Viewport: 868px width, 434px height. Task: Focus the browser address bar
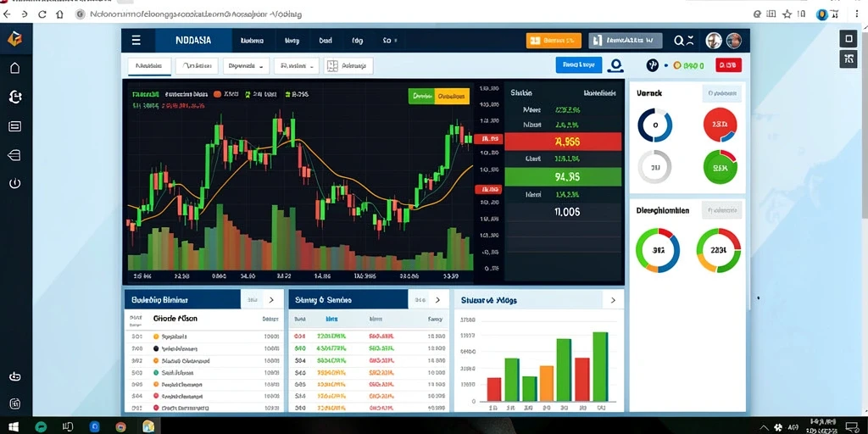pyautogui.click(x=409, y=14)
